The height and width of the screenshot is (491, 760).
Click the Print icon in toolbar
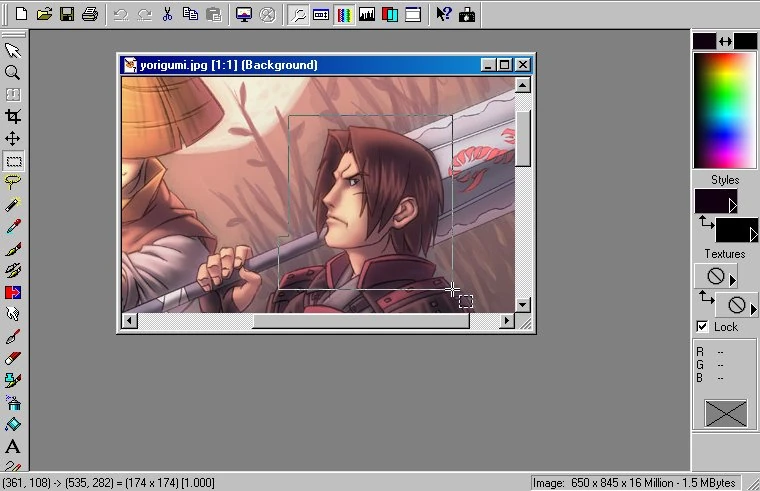(90, 14)
